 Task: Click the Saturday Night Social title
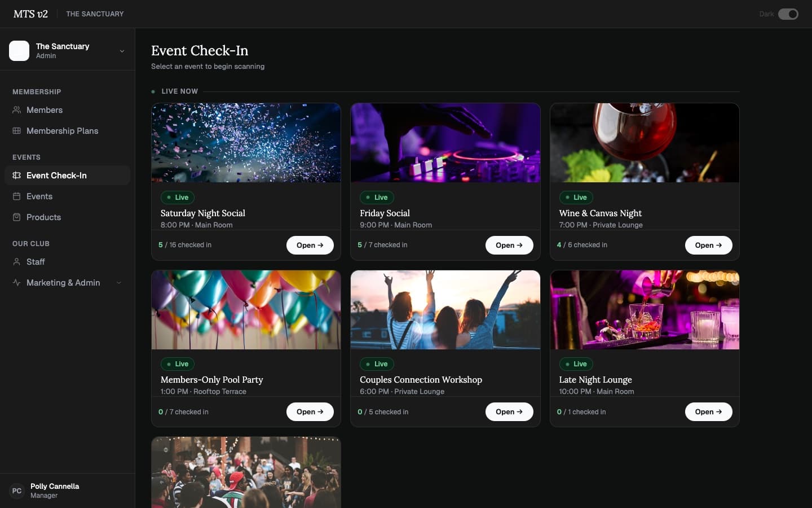[203, 213]
